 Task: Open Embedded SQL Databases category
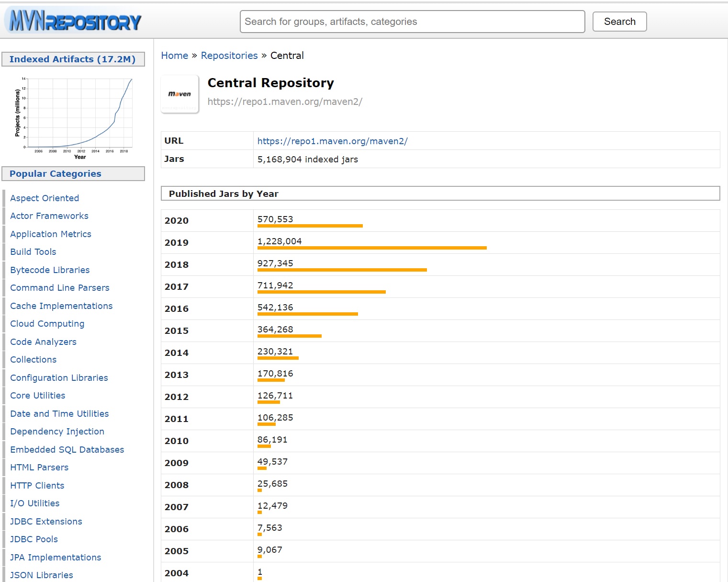67,450
